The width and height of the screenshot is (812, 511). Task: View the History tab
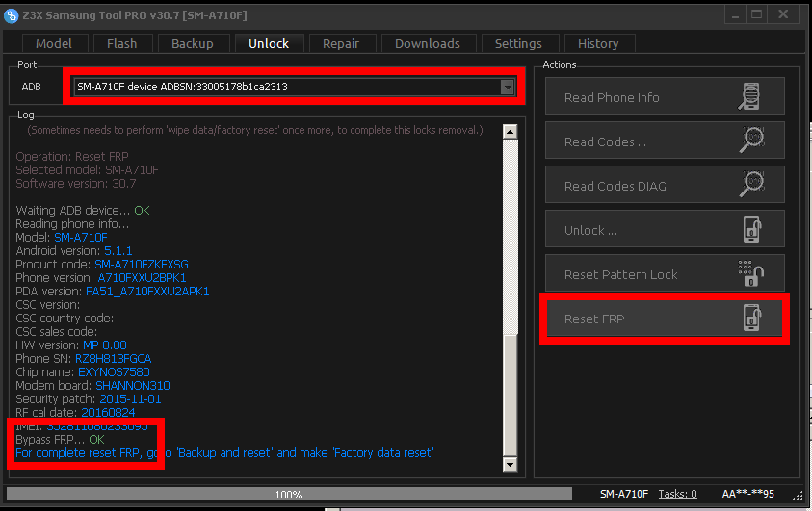coord(598,44)
